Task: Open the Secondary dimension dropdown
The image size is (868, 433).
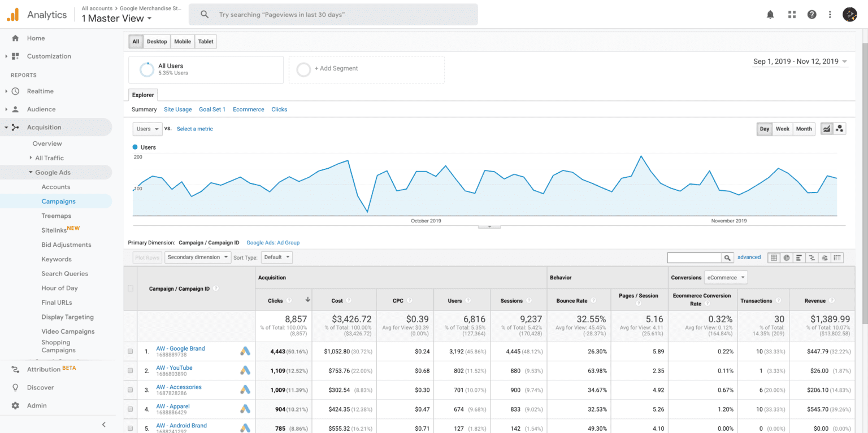Action: pyautogui.click(x=198, y=257)
